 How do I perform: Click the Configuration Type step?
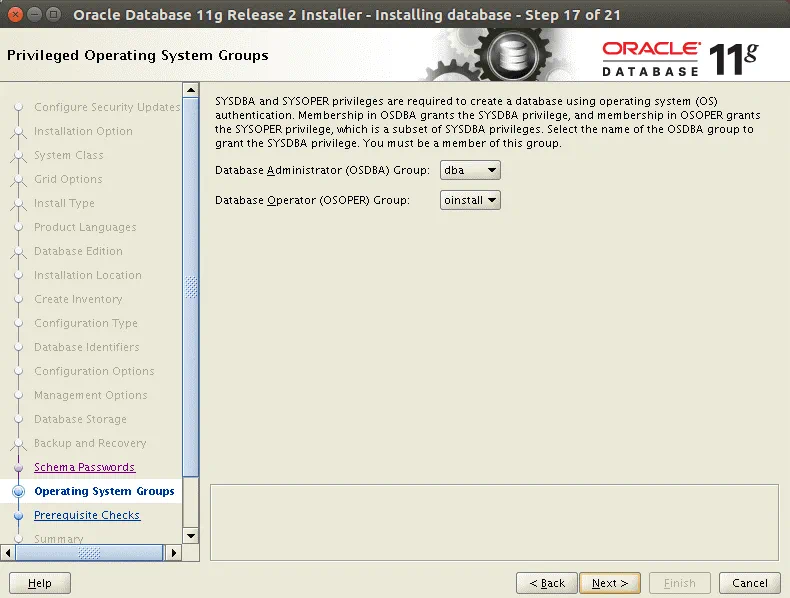[86, 323]
